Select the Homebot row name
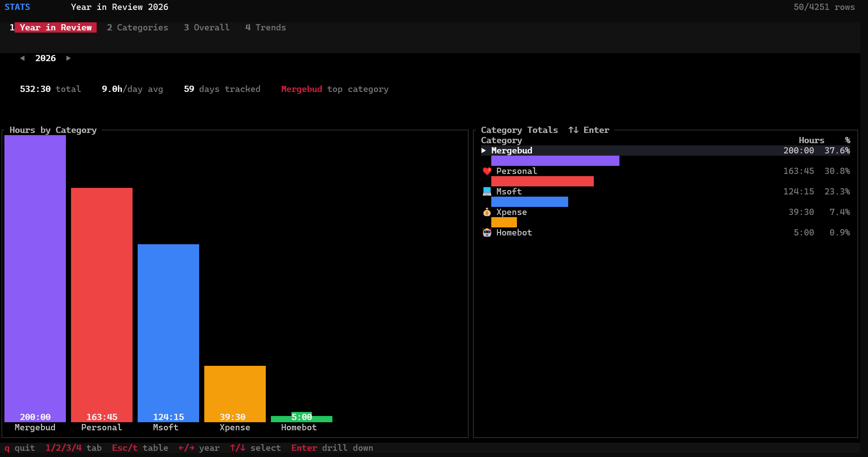The width and height of the screenshot is (868, 457). [514, 233]
